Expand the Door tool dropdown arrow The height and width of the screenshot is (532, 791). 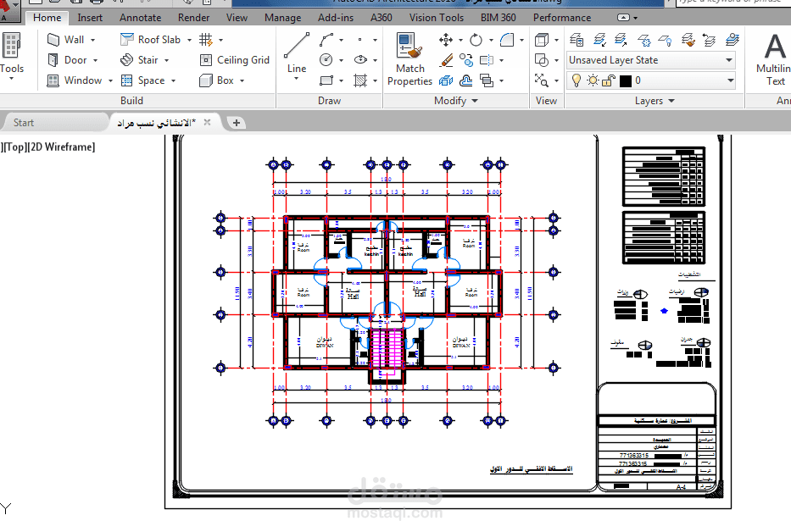coord(95,60)
